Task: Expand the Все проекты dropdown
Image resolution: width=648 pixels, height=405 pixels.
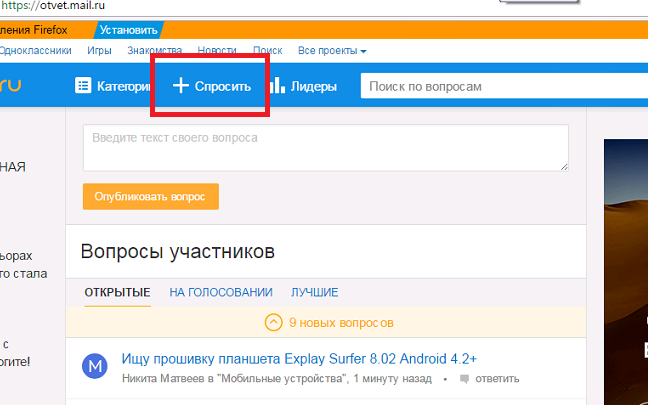Action: point(332,51)
